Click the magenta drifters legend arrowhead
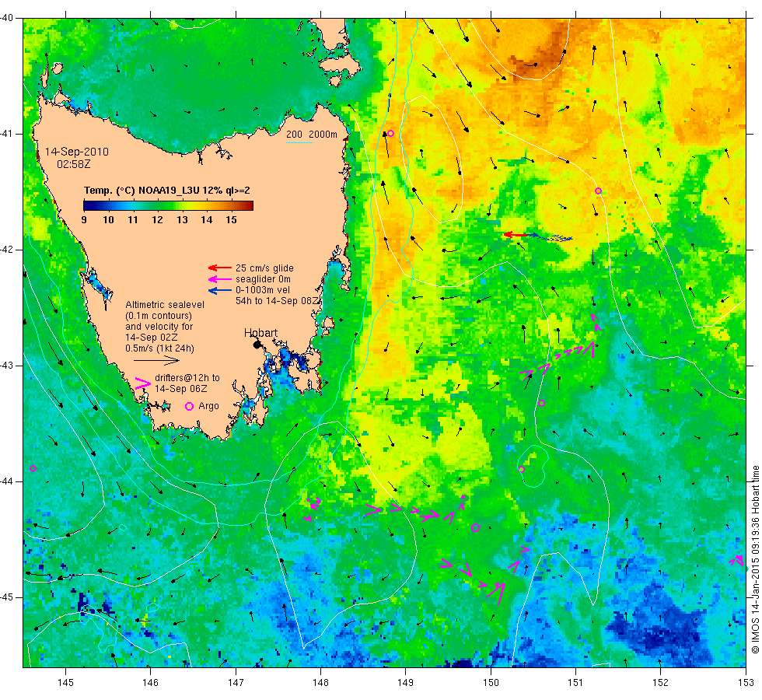Viewport: 762px width, 700px height. (x=142, y=383)
